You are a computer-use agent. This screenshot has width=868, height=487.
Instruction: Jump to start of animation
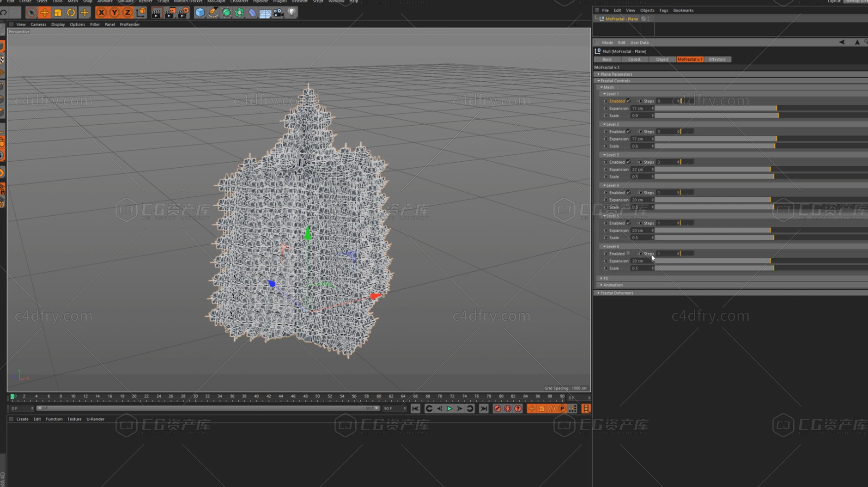[415, 408]
